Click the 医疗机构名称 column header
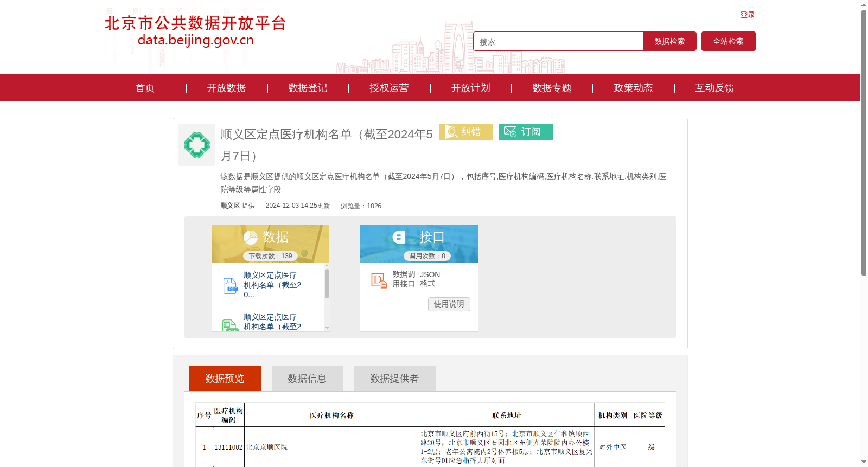 (331, 415)
